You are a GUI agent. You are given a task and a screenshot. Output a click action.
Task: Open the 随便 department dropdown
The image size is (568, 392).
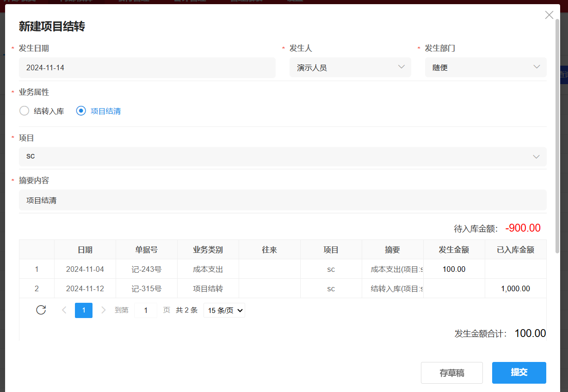click(485, 67)
